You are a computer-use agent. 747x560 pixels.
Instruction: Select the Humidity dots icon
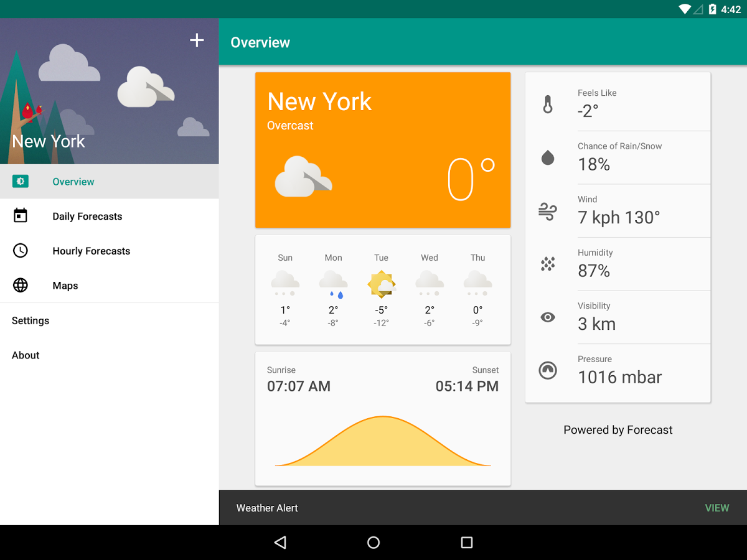click(x=547, y=263)
